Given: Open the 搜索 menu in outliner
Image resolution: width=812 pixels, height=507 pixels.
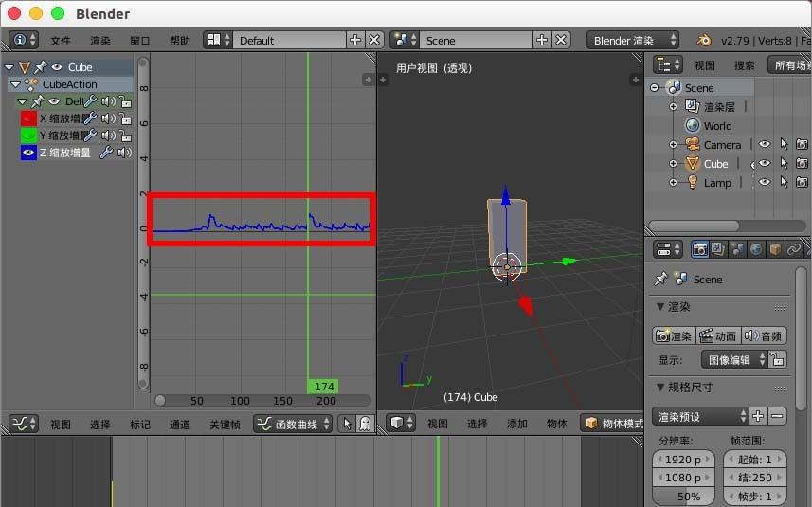Looking at the screenshot, I should coord(744,65).
